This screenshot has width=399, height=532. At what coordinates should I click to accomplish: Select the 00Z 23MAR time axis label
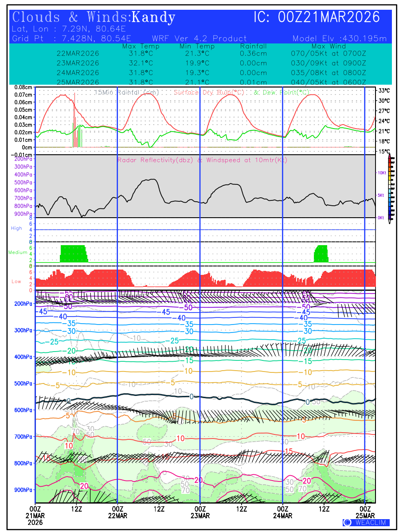[x=200, y=512]
